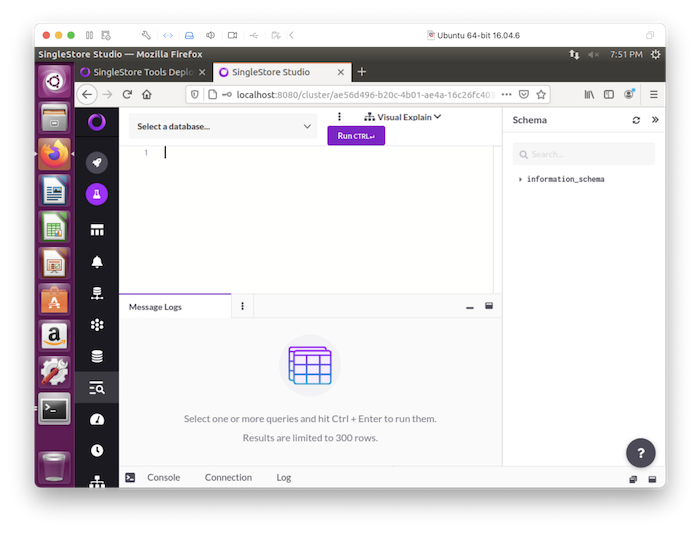Open the bell events icon in the sidebar

click(97, 262)
